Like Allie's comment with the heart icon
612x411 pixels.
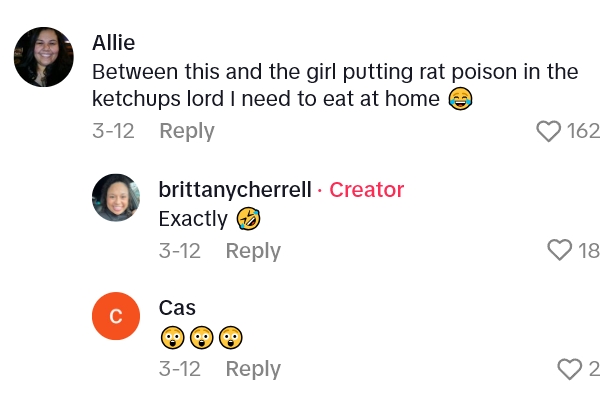point(548,131)
